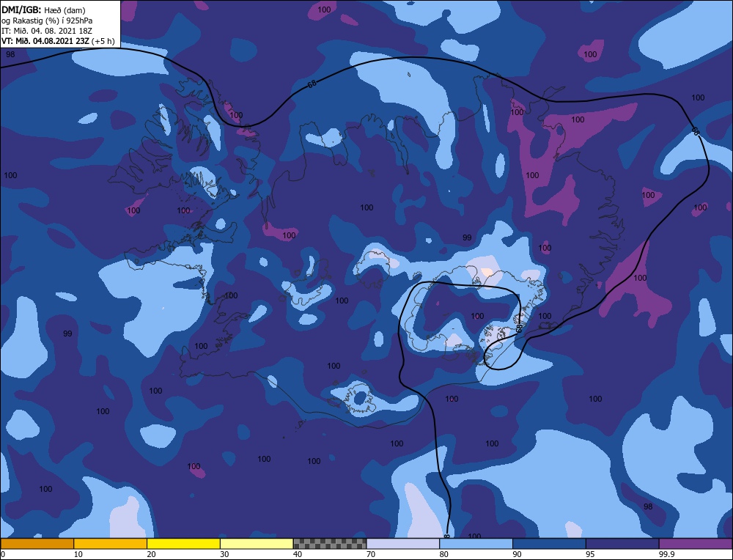This screenshot has width=733, height=560.
Task: Select the orange 10–20 legend swatch
Action: [111, 544]
